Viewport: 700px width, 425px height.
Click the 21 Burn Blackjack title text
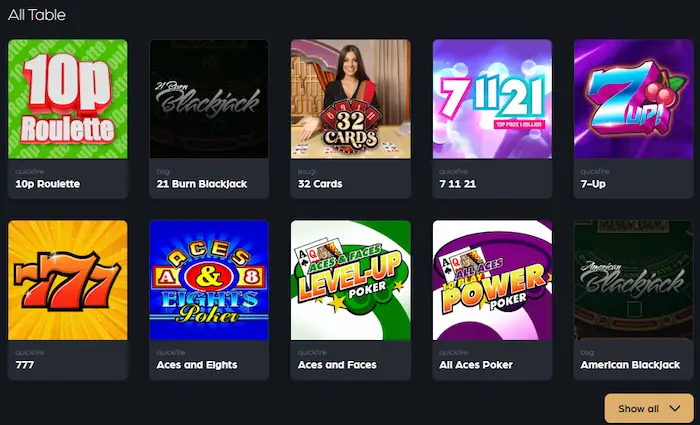[x=202, y=184]
